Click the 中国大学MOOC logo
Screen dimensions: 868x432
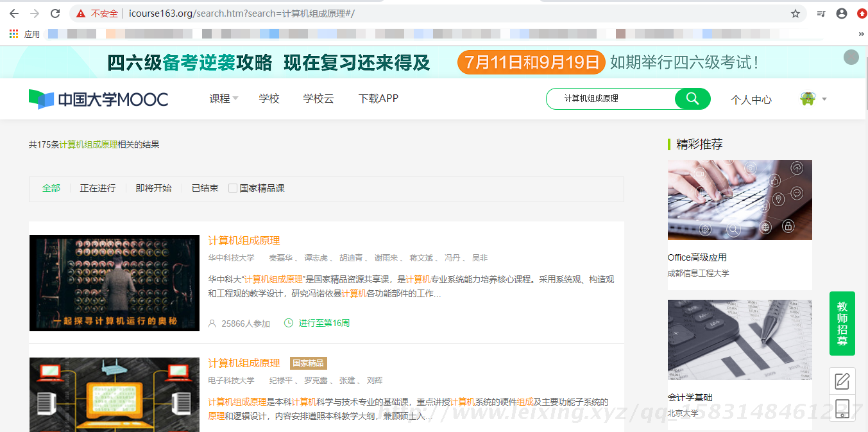98,99
